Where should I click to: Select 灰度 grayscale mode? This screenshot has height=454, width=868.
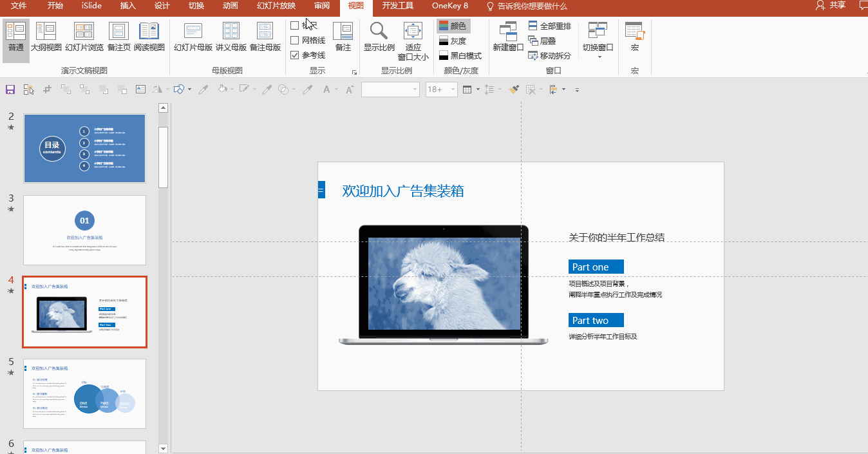453,41
